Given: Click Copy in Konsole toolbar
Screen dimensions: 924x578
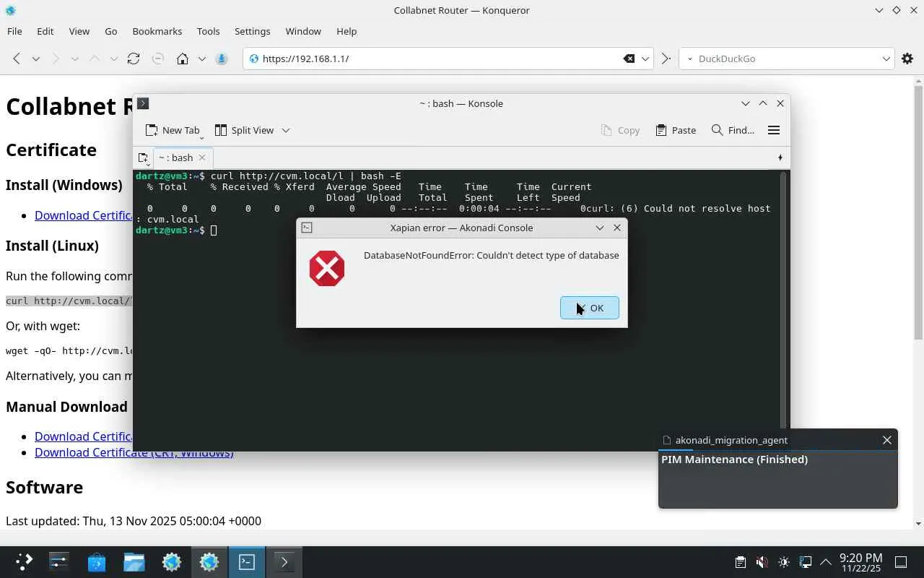Looking at the screenshot, I should coord(620,130).
